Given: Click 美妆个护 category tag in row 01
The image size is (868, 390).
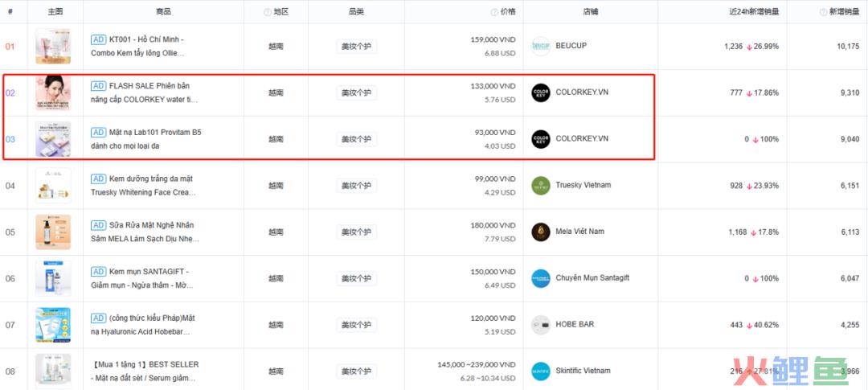Looking at the screenshot, I should 357,47.
